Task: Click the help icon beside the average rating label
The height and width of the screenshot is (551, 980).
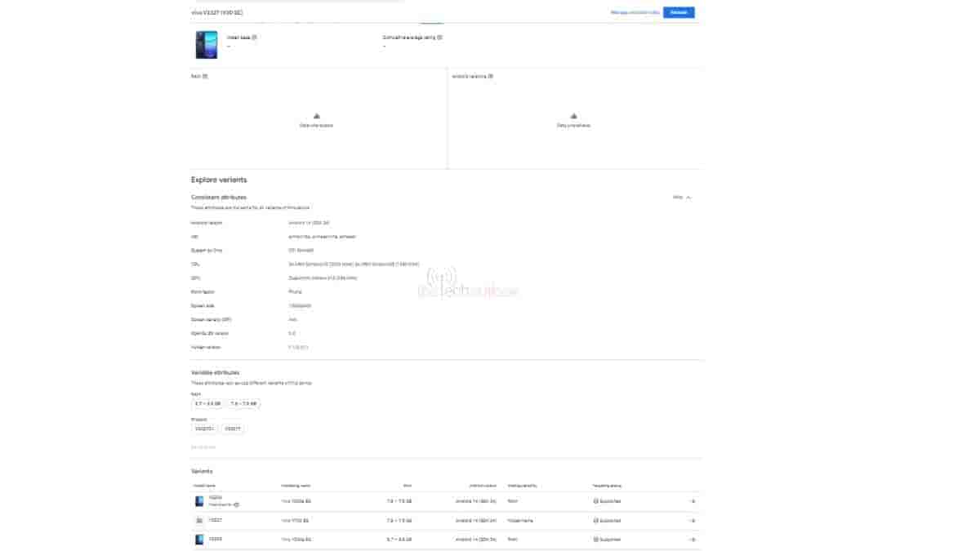Action: 439,37
